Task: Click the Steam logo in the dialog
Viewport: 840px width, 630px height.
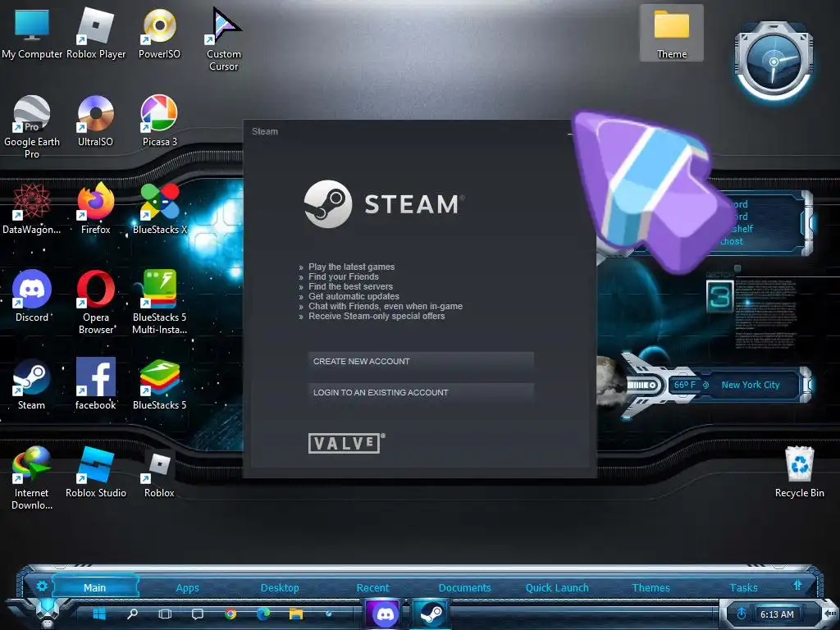Action: [384, 204]
